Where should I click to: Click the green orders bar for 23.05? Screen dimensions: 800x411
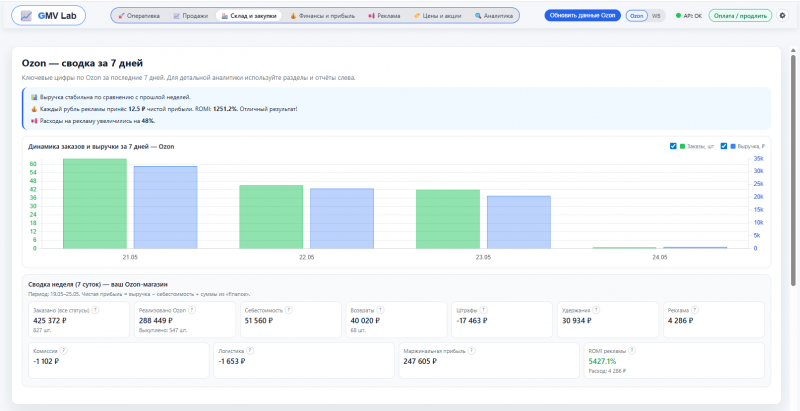click(x=448, y=219)
